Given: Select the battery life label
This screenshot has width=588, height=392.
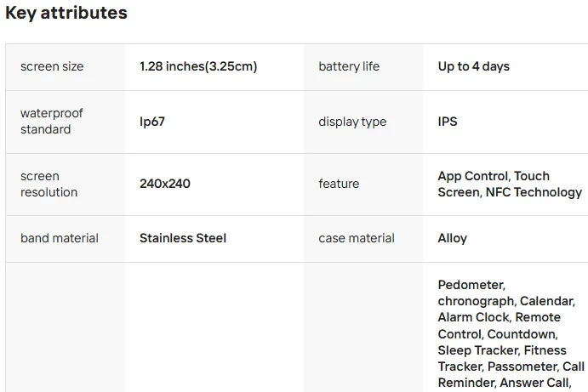Looking at the screenshot, I should point(349,66).
